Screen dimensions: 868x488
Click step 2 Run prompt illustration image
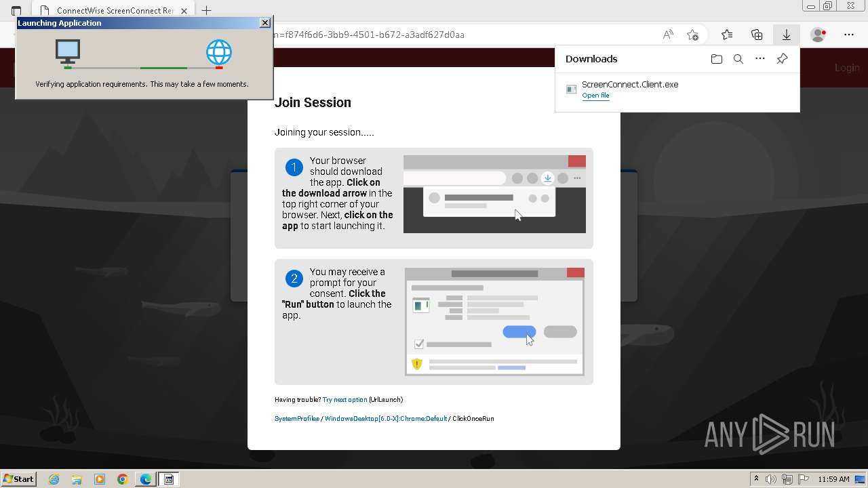494,321
